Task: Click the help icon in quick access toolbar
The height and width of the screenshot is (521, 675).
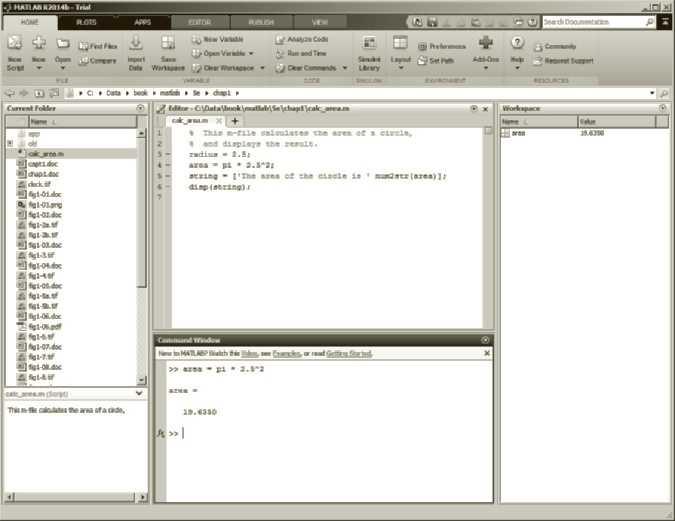Action: point(533,22)
